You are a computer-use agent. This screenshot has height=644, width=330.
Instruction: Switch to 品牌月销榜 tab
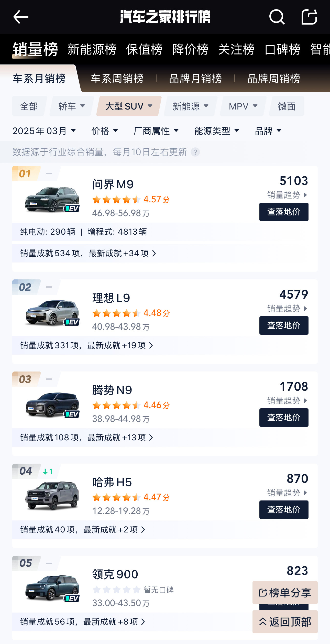coord(195,79)
